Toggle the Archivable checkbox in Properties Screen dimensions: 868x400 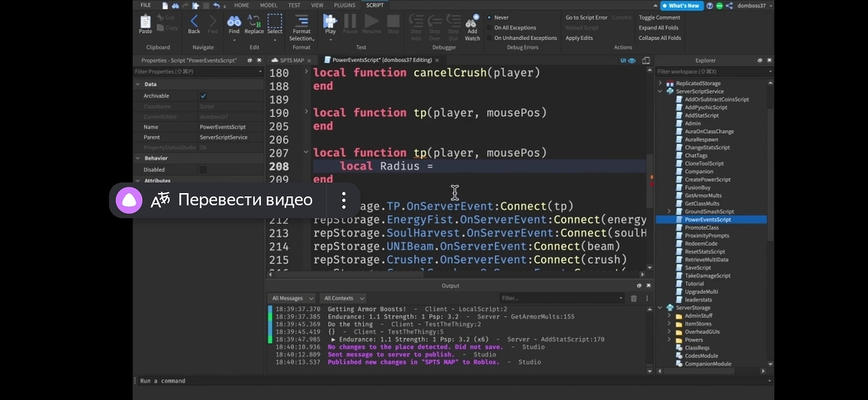click(202, 96)
